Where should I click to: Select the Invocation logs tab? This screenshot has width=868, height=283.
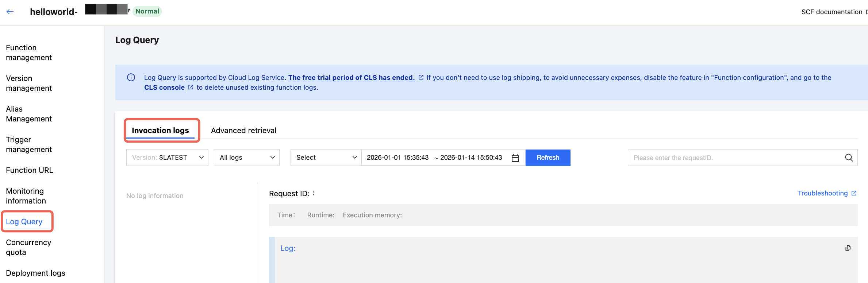coord(160,131)
